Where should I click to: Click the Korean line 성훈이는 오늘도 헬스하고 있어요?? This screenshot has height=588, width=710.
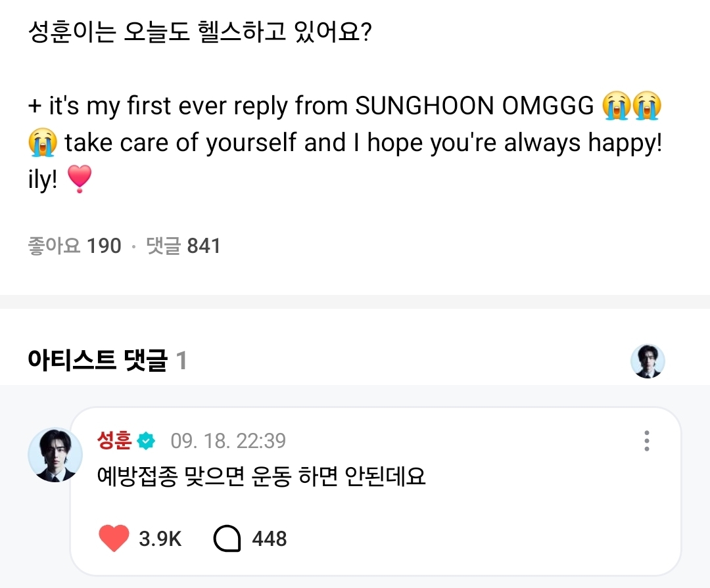point(201,32)
